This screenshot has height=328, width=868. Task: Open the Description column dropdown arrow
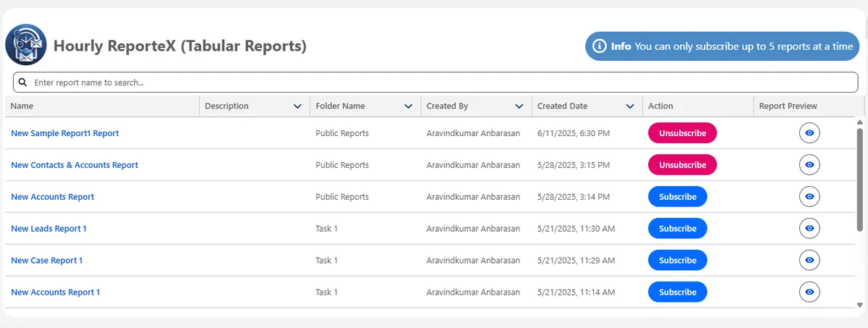pyautogui.click(x=297, y=106)
